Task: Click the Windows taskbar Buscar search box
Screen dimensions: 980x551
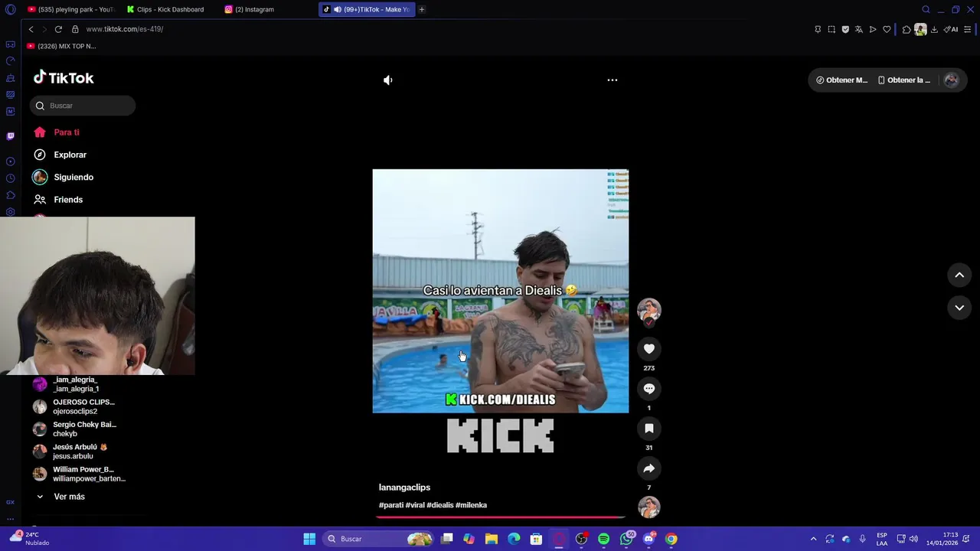Action: point(379,539)
